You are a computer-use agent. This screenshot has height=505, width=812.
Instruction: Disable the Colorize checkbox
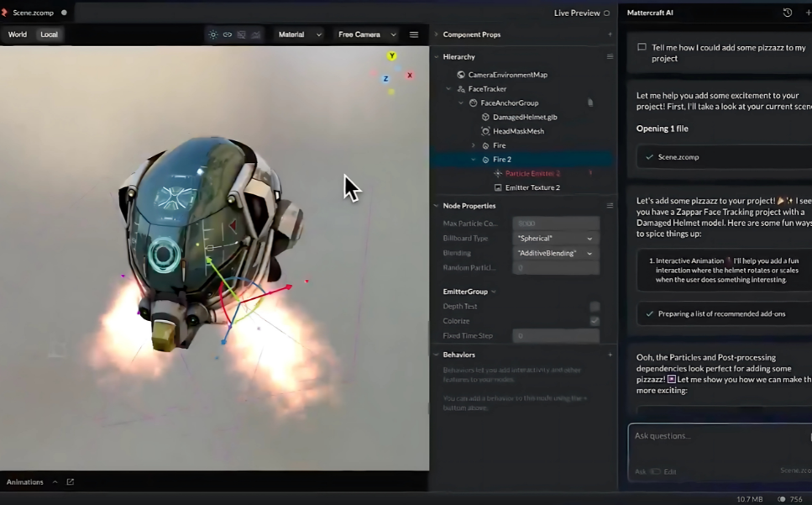pos(595,320)
